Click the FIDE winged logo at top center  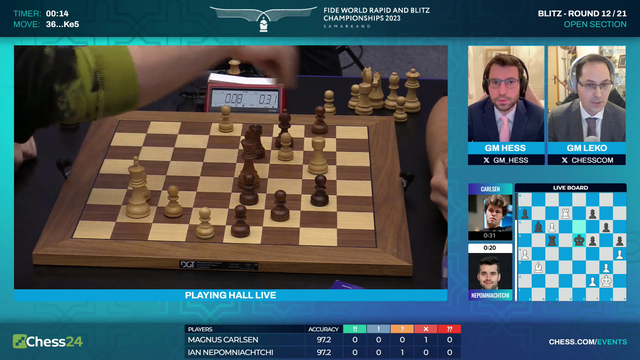(x=264, y=18)
